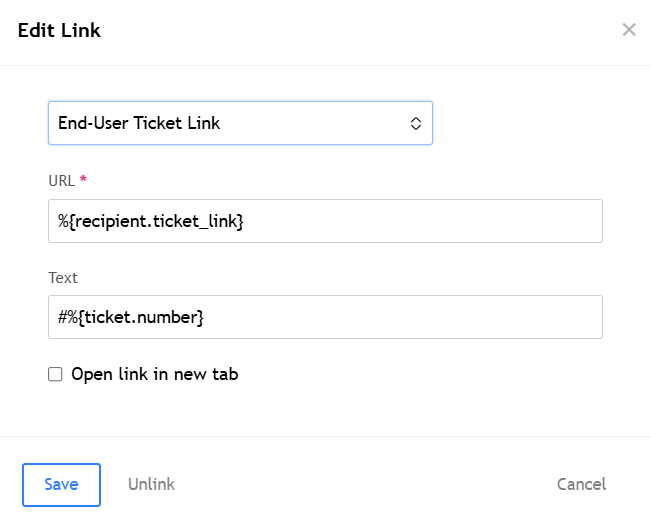The height and width of the screenshot is (530, 650).
Task: Cancel editing the link
Action: [x=581, y=485]
